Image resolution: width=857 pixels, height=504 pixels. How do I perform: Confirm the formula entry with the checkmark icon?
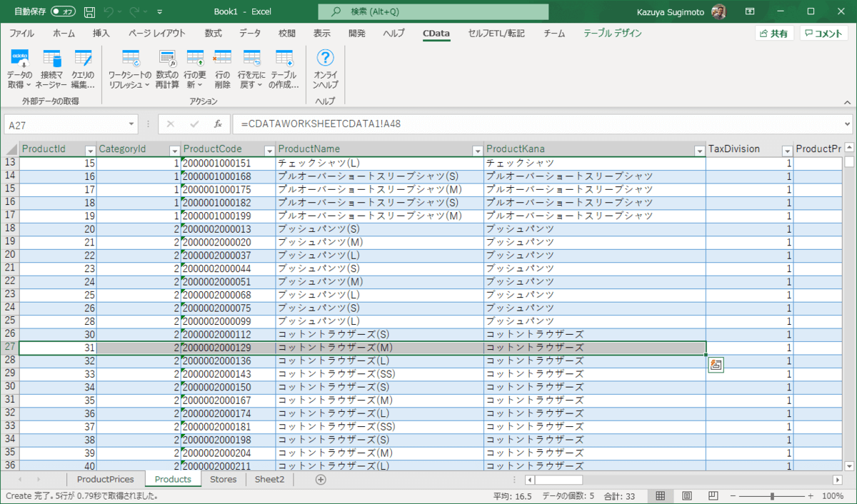pyautogui.click(x=194, y=124)
